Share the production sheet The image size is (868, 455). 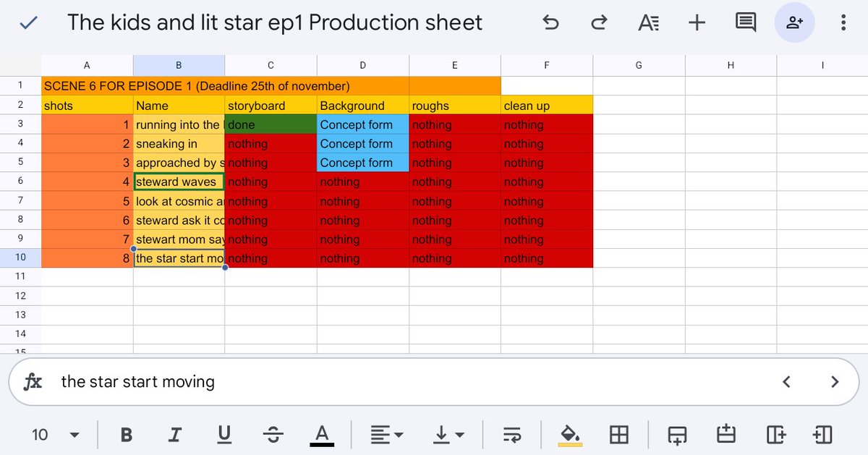(x=794, y=22)
